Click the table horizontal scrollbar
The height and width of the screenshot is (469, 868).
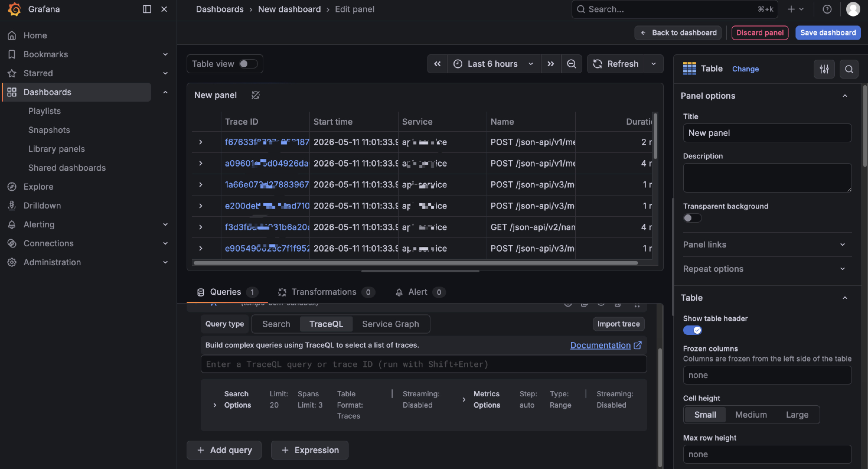(415, 263)
